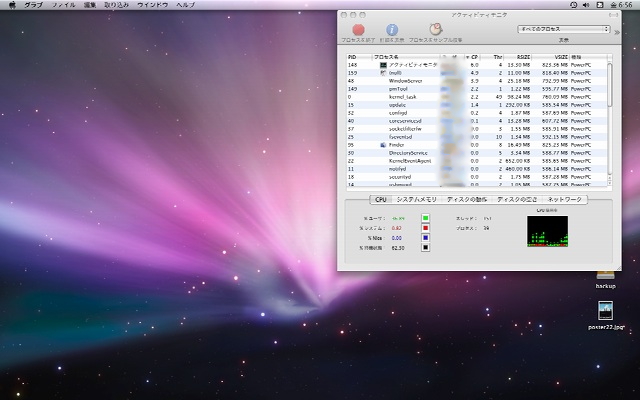The image size is (640, 400).
Task: Select the Finder process row icon
Action: point(383,144)
